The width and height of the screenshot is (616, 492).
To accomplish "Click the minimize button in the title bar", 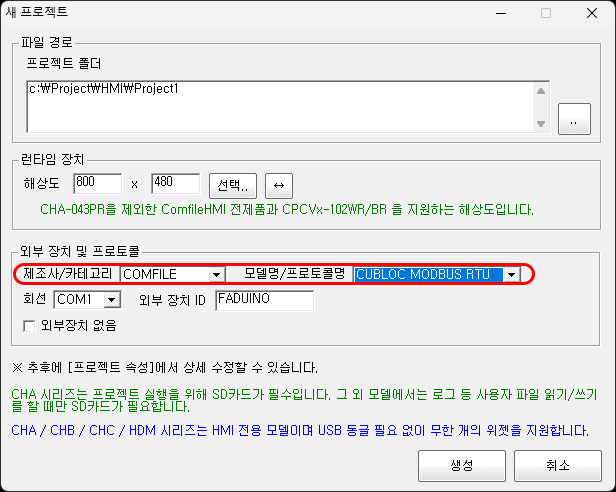I will click(500, 14).
